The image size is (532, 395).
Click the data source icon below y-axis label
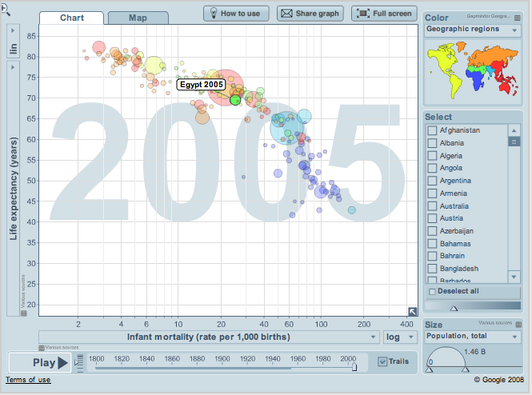pos(23,313)
